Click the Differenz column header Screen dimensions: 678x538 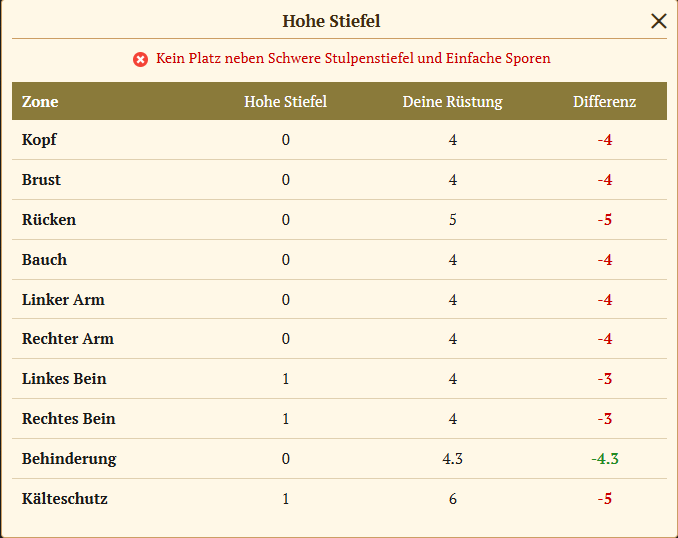(x=604, y=102)
